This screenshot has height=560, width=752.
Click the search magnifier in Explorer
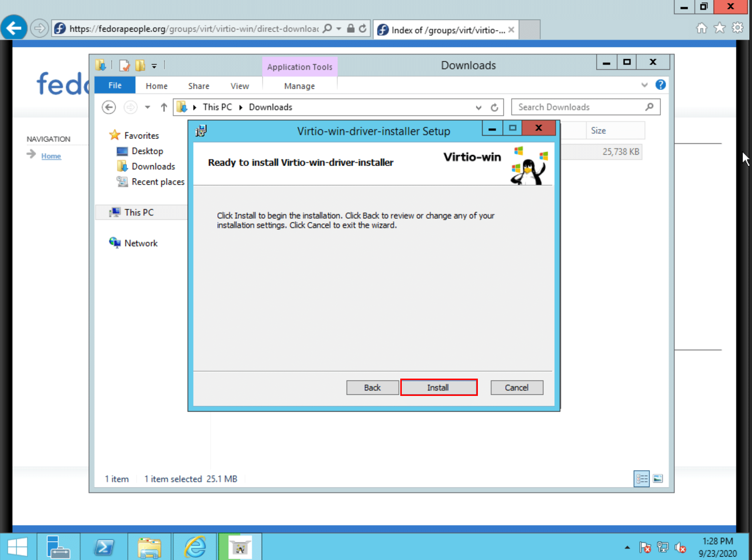coord(649,107)
